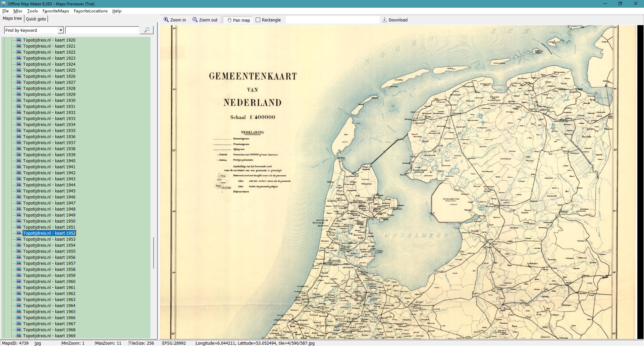Click the map icon beside kaart 1940
Screen dimensions: 644x346
tap(19, 161)
